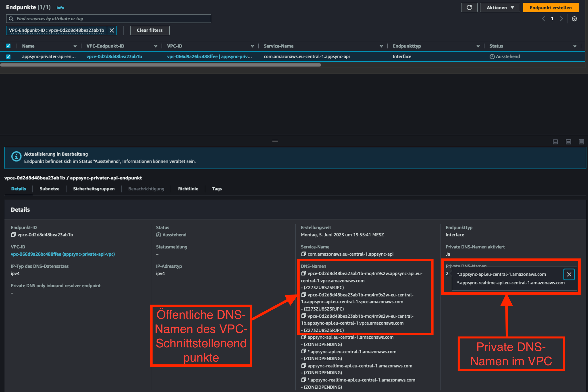Image resolution: width=588 pixels, height=392 pixels.
Task: Copy first vpce DNS name icon
Action: [x=303, y=273]
